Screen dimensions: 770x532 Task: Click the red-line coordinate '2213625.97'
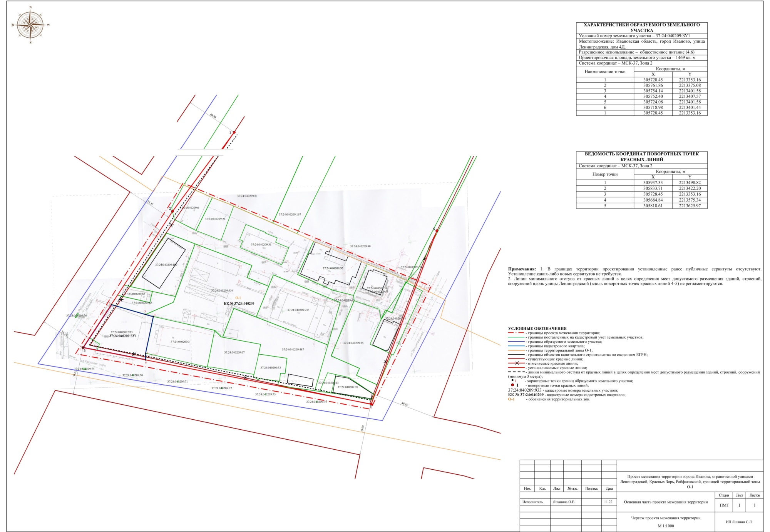(690, 206)
